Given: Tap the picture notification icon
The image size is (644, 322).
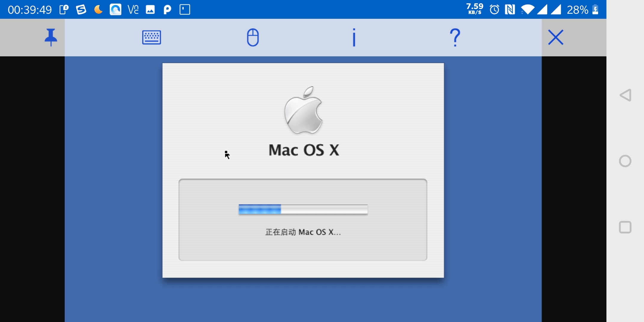Looking at the screenshot, I should coord(150,10).
